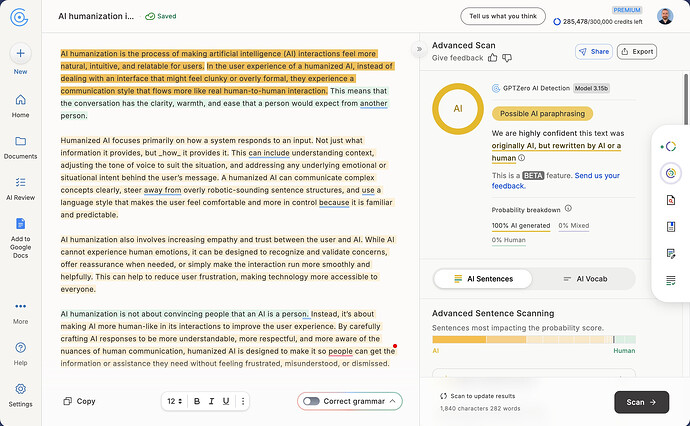690x426 pixels.
Task: Click the "Scan to update results" refresh icon
Action: point(443,396)
